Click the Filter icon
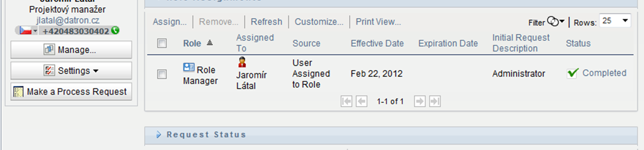The height and width of the screenshot is (150, 644). (x=555, y=22)
